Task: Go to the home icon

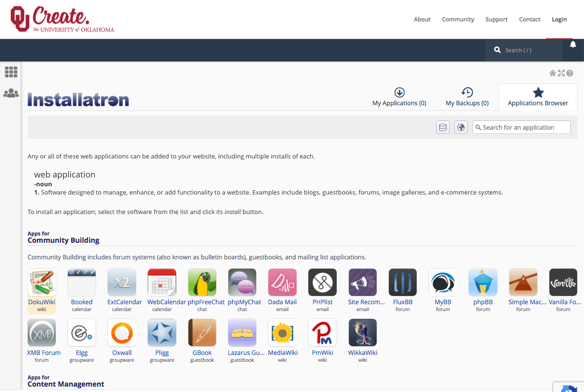Action: (553, 73)
